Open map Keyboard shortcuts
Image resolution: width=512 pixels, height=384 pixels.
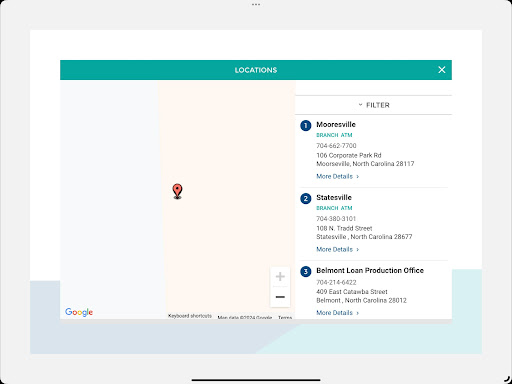pyautogui.click(x=190, y=316)
